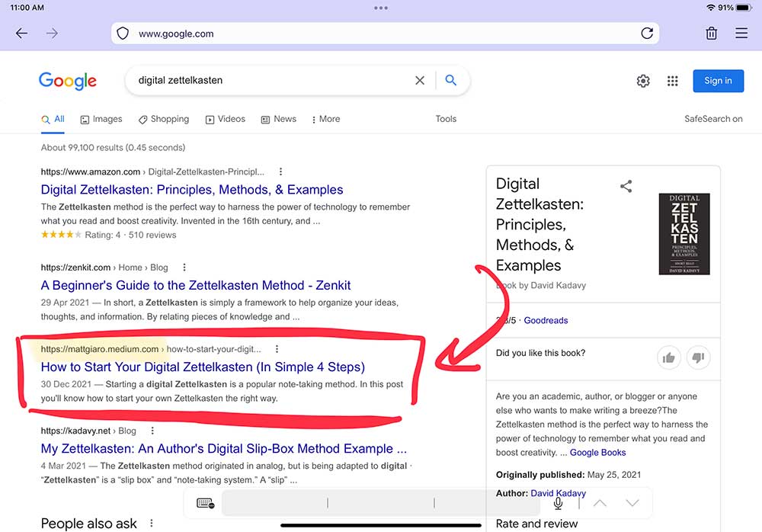Select the All results tab
Image resolution: width=762 pixels, height=532 pixels.
point(53,119)
